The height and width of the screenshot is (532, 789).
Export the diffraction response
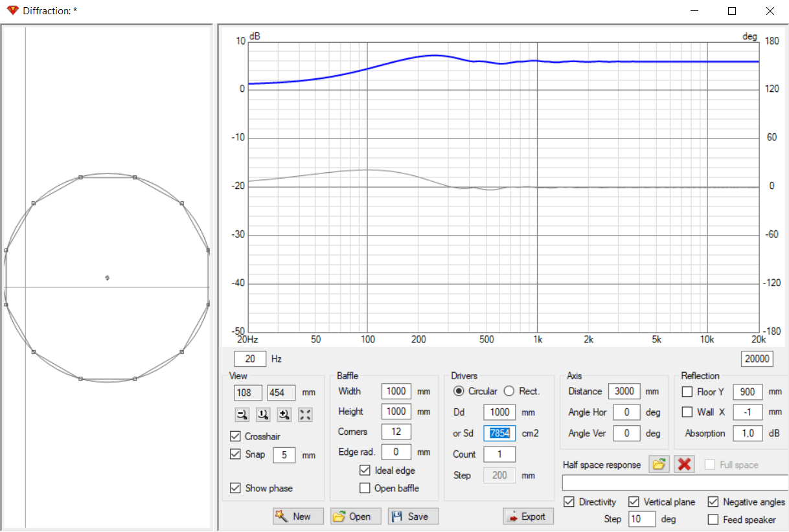pos(528,516)
